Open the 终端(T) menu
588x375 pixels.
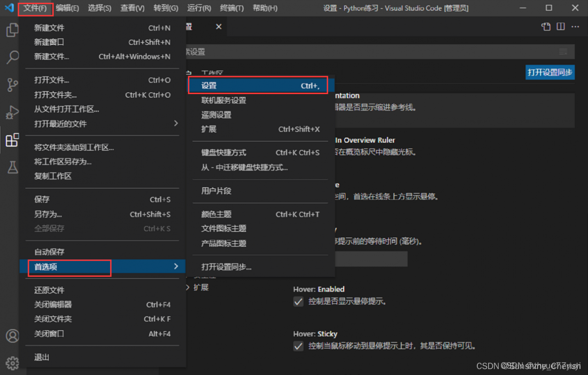coord(232,8)
